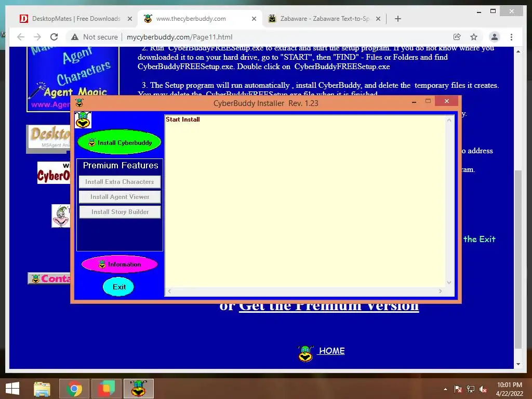The image size is (532, 399).
Task: Open the pink Information button
Action: click(x=119, y=264)
